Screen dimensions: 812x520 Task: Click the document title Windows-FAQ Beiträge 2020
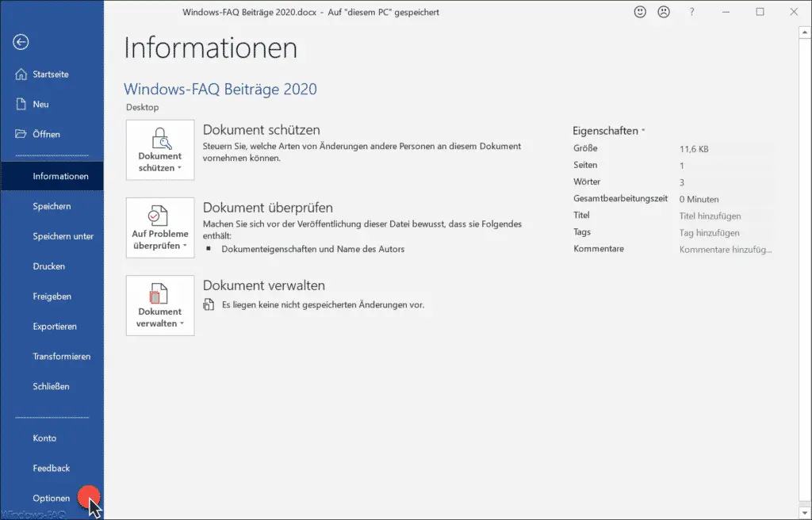pos(220,89)
